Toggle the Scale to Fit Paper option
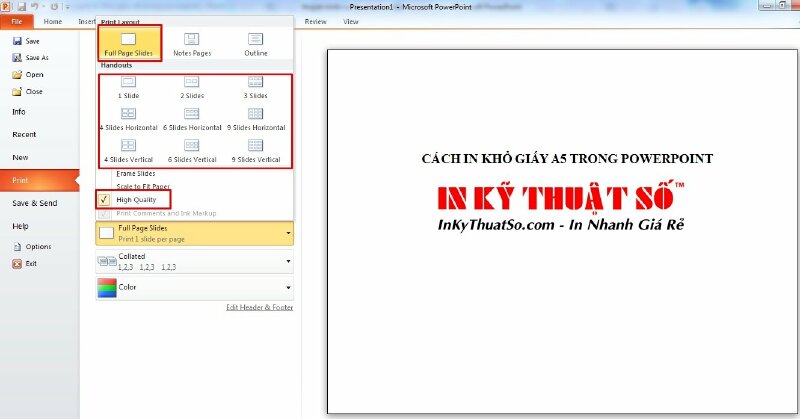 pos(143,186)
